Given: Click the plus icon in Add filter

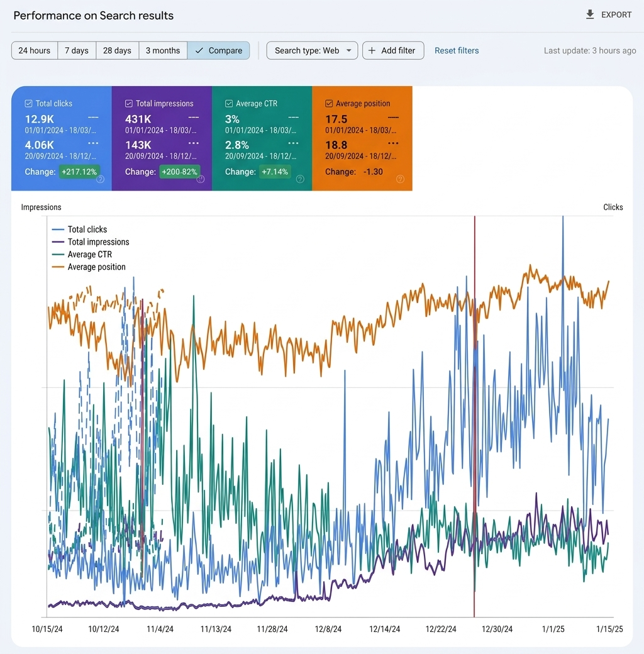Looking at the screenshot, I should 372,50.
